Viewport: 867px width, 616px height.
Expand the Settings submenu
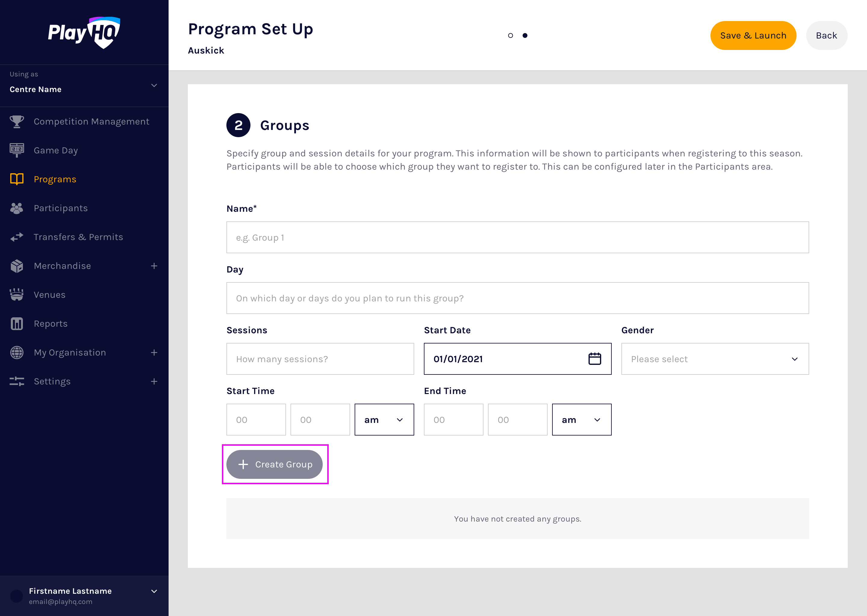[154, 381]
